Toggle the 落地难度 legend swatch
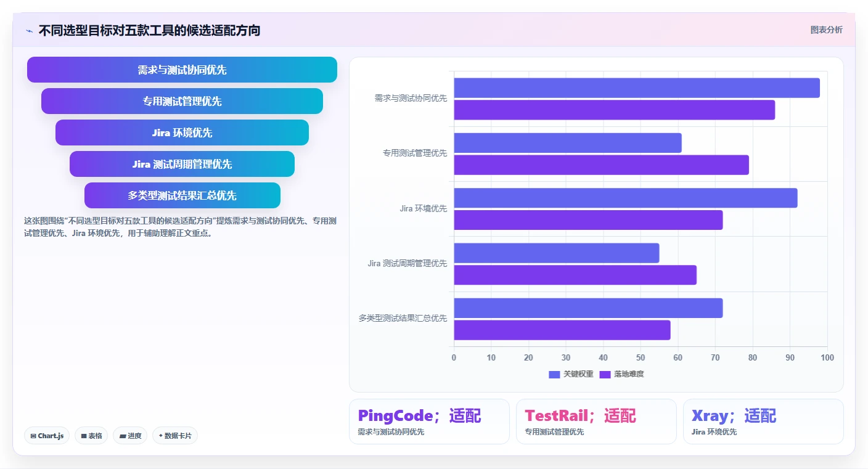 pyautogui.click(x=605, y=374)
